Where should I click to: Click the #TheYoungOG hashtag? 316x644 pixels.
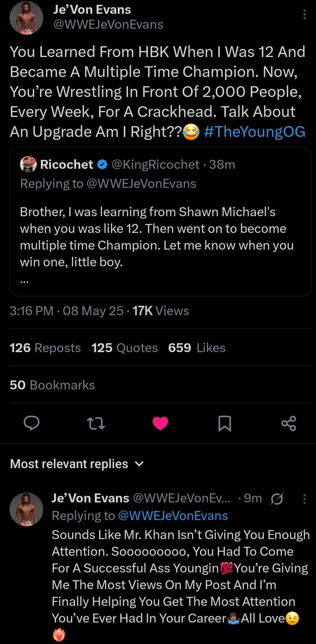254,132
